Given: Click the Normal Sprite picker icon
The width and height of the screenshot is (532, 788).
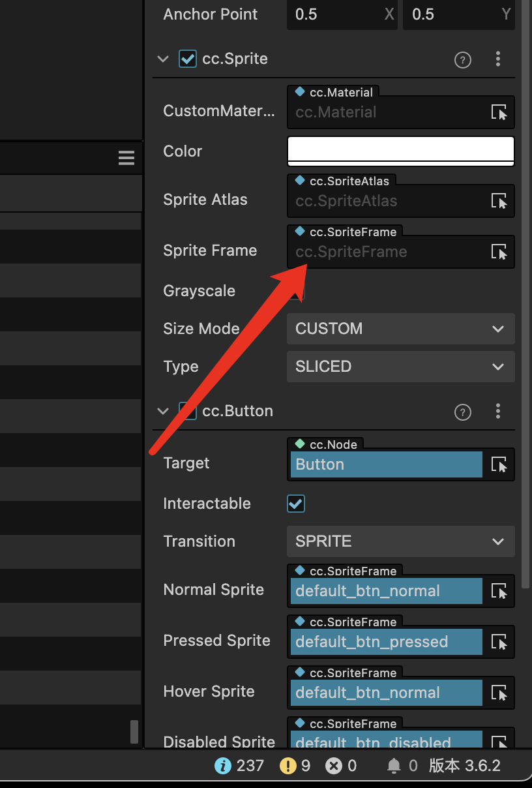Looking at the screenshot, I should [x=499, y=592].
